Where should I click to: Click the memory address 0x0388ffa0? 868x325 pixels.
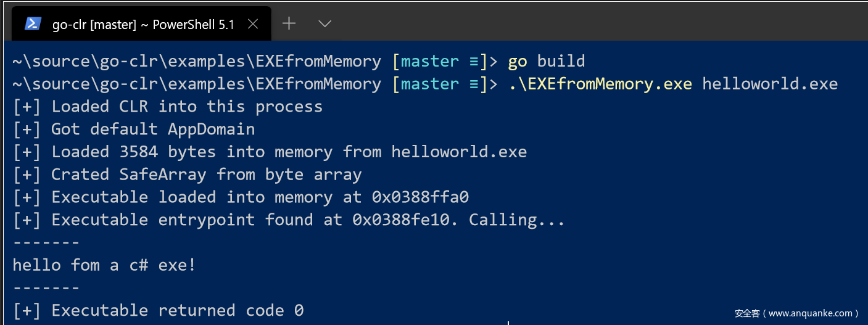coord(420,197)
